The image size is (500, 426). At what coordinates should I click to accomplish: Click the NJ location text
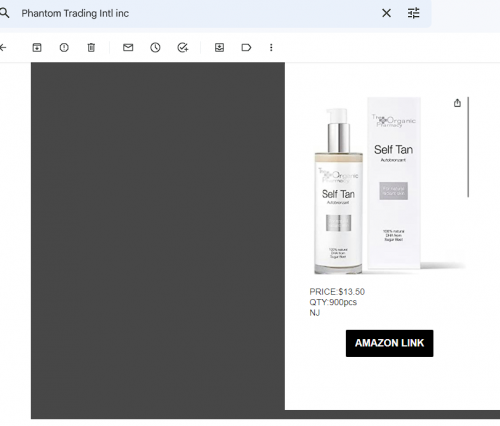pos(315,313)
